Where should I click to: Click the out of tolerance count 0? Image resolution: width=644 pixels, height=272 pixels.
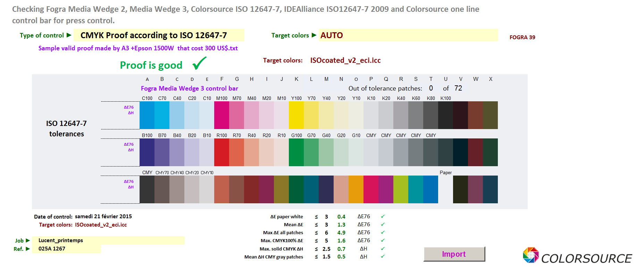[431, 88]
